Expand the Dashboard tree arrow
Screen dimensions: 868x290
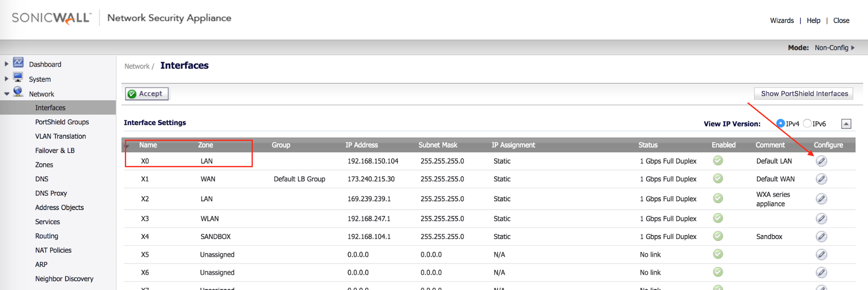(x=7, y=64)
